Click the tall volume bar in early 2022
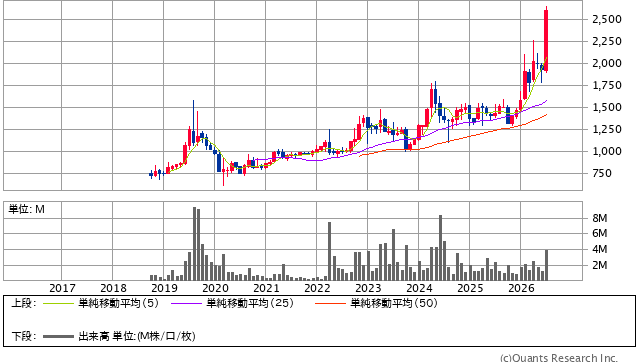Screen dimensions: 638x362 (330, 251)
